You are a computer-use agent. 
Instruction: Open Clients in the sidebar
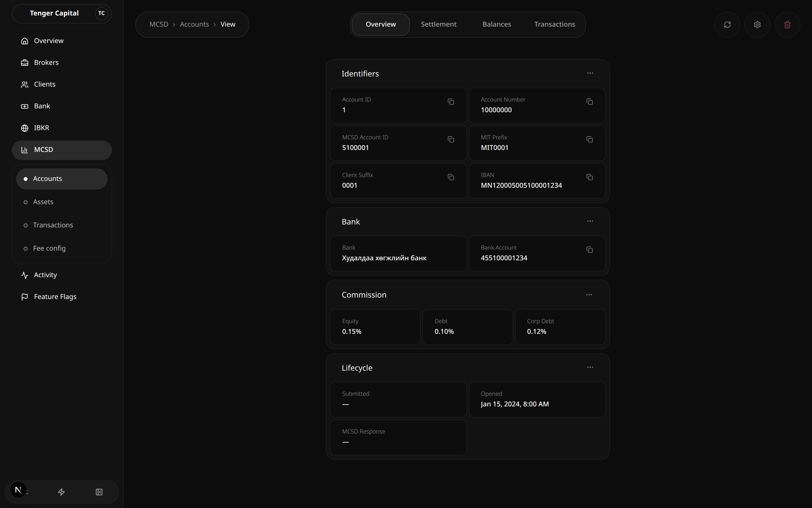(x=62, y=84)
